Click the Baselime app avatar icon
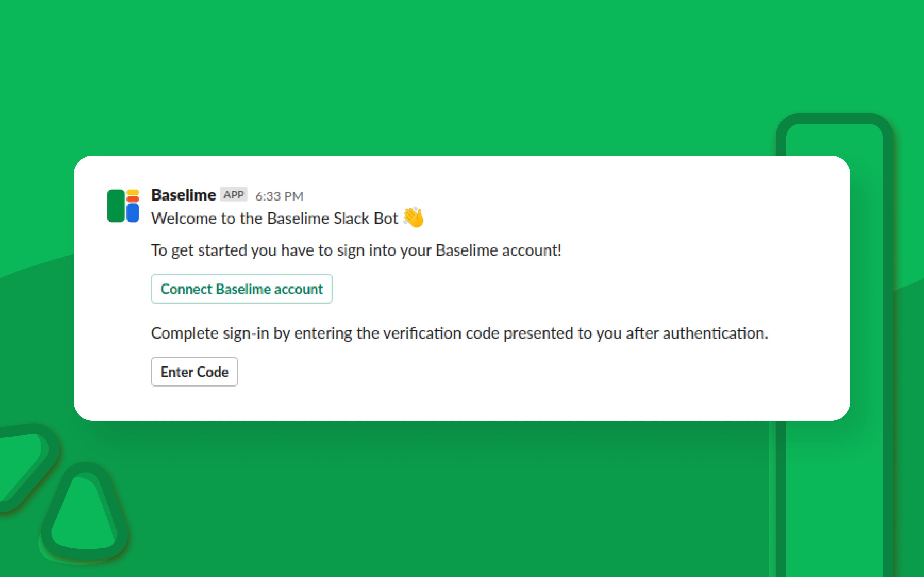The width and height of the screenshot is (924, 577). (123, 206)
